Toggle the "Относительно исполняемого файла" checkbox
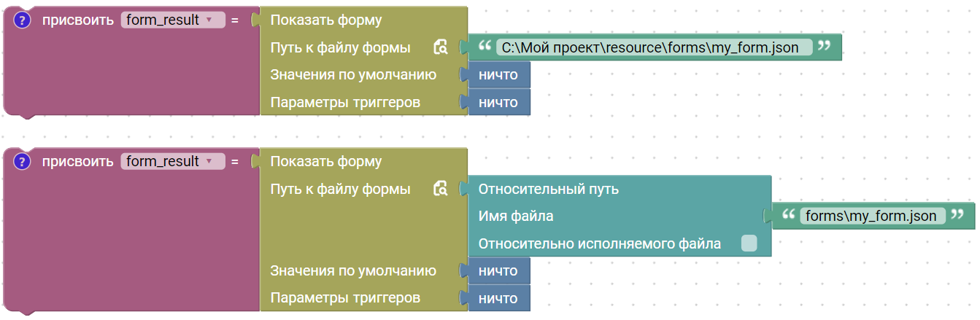Image resolution: width=980 pixels, height=320 pixels. [x=749, y=243]
